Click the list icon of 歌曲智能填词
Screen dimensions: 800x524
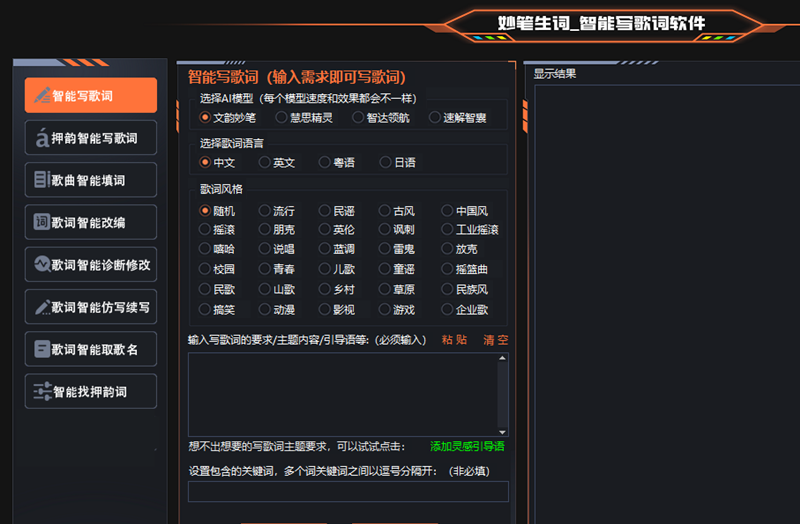(42, 180)
